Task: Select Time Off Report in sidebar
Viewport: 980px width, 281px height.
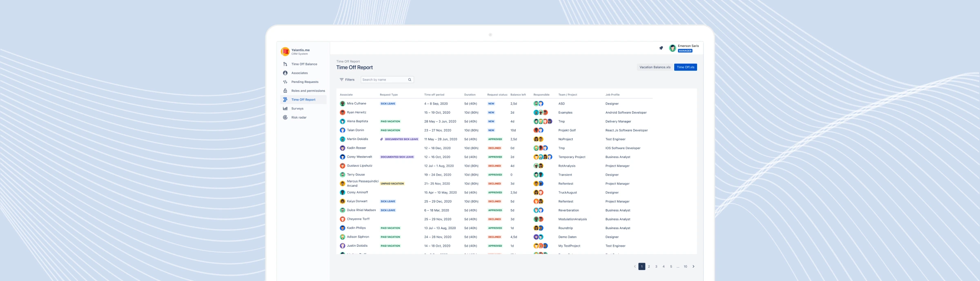Action: [303, 100]
